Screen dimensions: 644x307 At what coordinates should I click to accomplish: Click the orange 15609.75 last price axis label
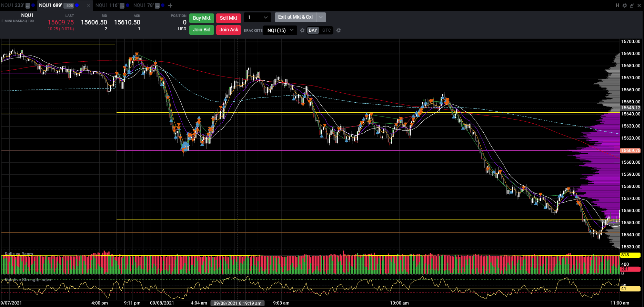pos(631,151)
